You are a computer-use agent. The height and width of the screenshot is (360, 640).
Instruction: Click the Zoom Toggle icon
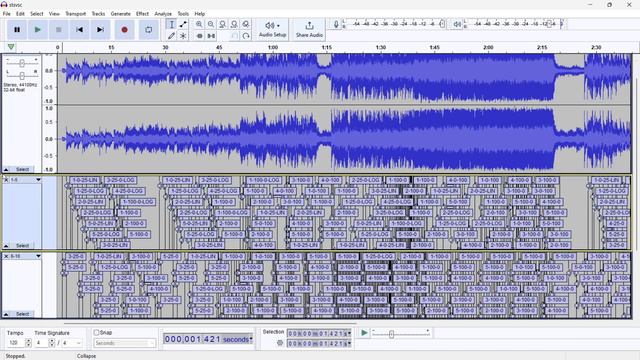(246, 24)
